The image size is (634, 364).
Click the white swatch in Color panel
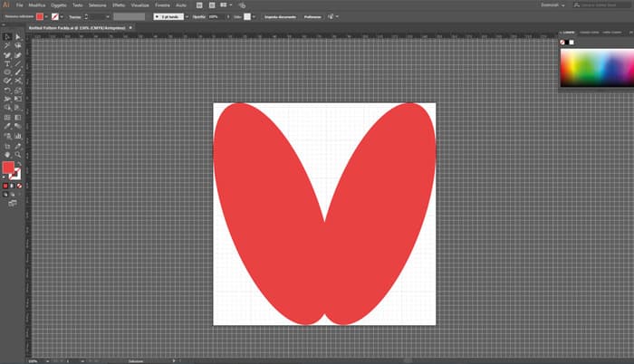point(572,42)
